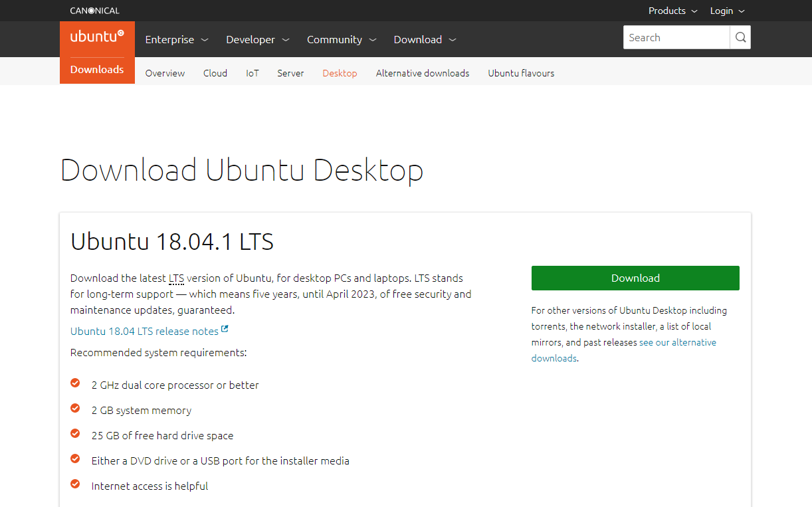Click the Downloads section label

tap(97, 69)
